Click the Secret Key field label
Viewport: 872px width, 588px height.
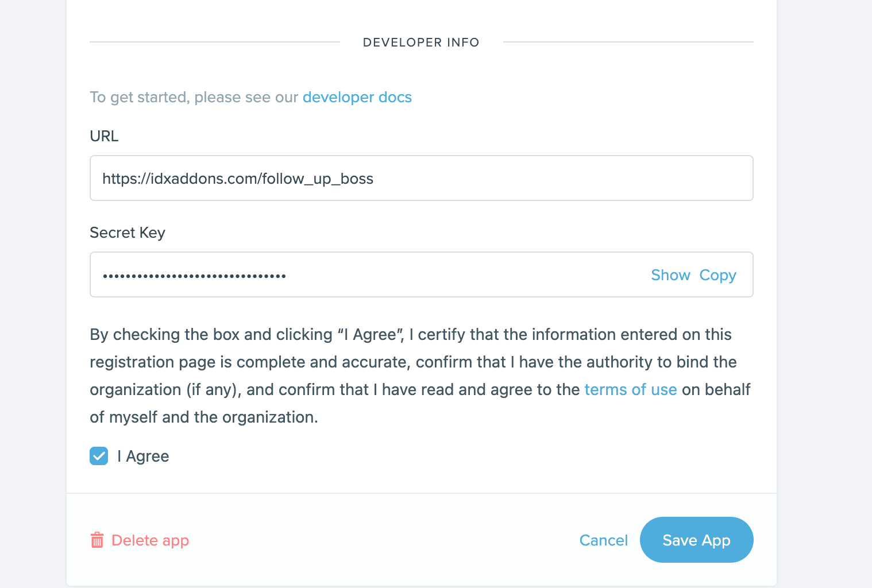(x=128, y=233)
